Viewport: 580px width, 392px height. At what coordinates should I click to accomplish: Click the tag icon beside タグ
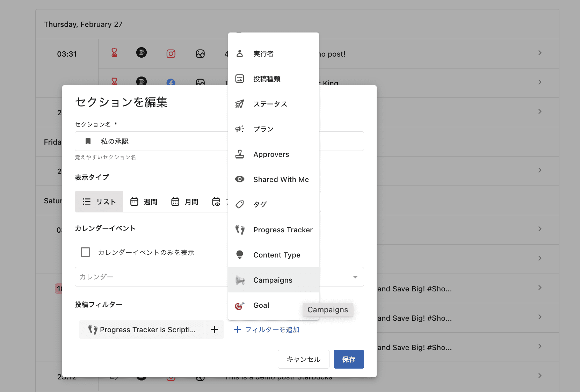pyautogui.click(x=240, y=204)
